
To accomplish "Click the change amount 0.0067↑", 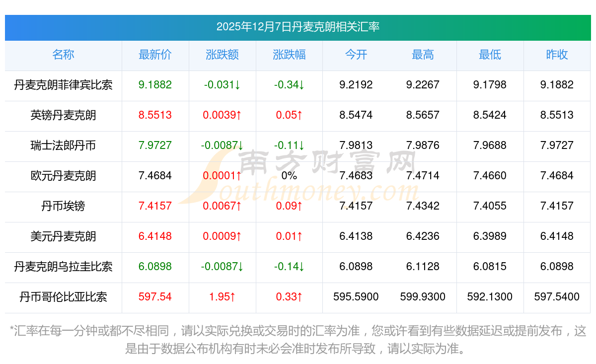I will point(222,206).
